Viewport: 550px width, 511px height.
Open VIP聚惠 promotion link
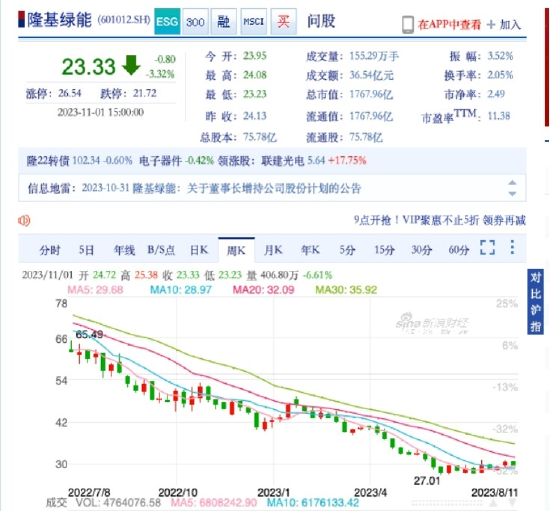pos(440,220)
